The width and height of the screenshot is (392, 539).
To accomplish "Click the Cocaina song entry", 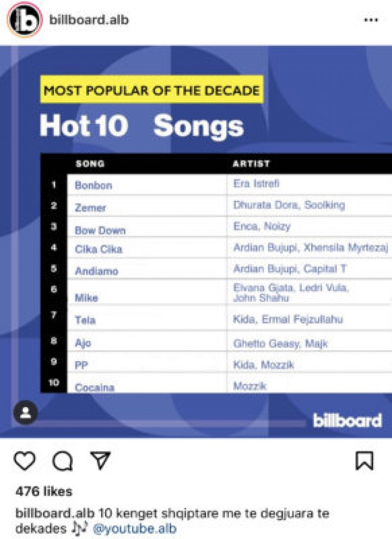I will click(x=95, y=387).
